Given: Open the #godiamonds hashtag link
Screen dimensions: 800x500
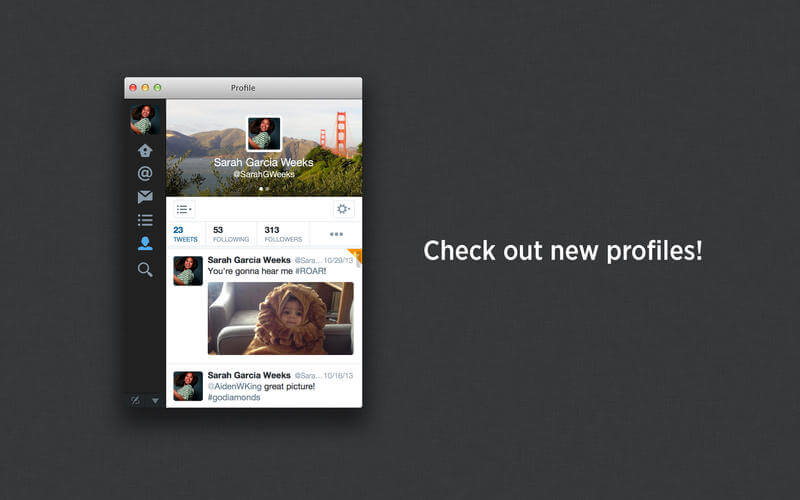Looking at the screenshot, I should pyautogui.click(x=234, y=397).
